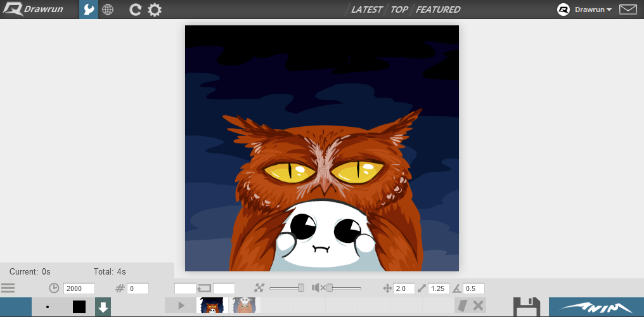Select the first owl frame thumbnail

[x=212, y=306]
